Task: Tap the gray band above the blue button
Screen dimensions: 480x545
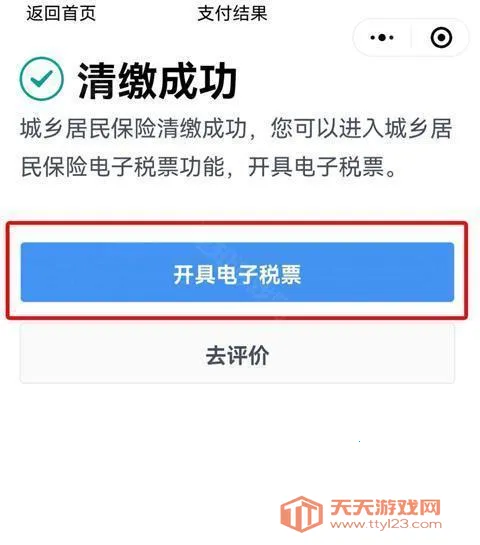Action: point(240,213)
